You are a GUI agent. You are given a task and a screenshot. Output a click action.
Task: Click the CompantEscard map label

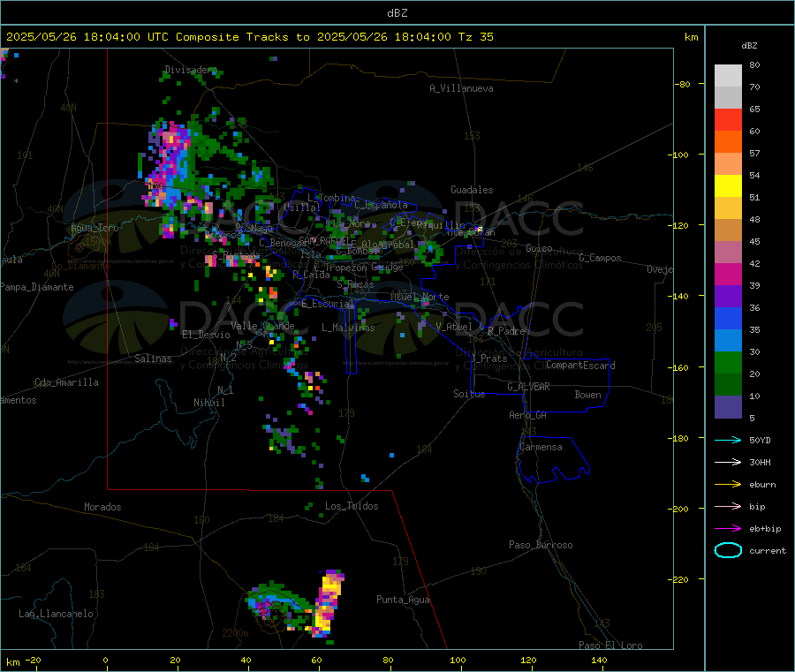point(580,366)
